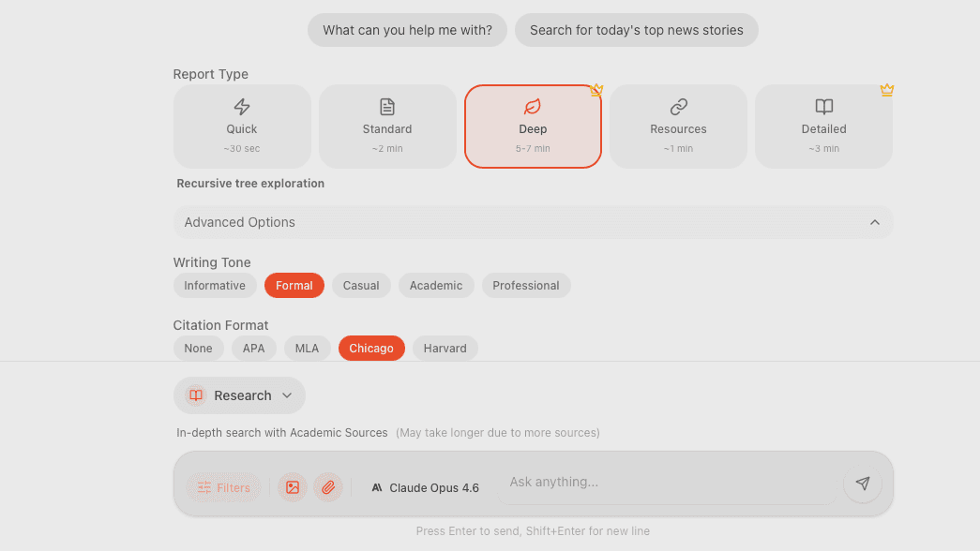Click "Search for today's top news stories"
The image size is (980, 551).
point(636,30)
